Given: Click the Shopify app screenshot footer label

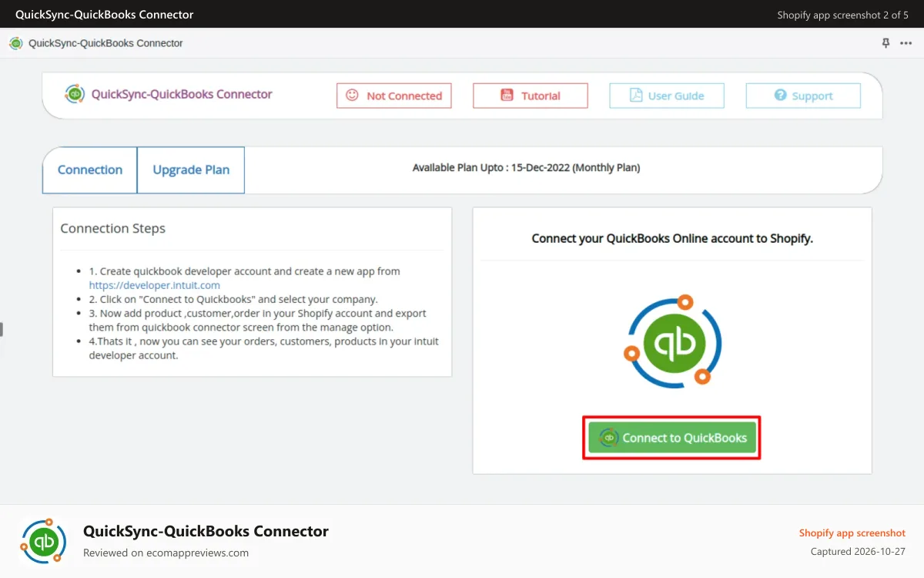Looking at the screenshot, I should pos(852,533).
